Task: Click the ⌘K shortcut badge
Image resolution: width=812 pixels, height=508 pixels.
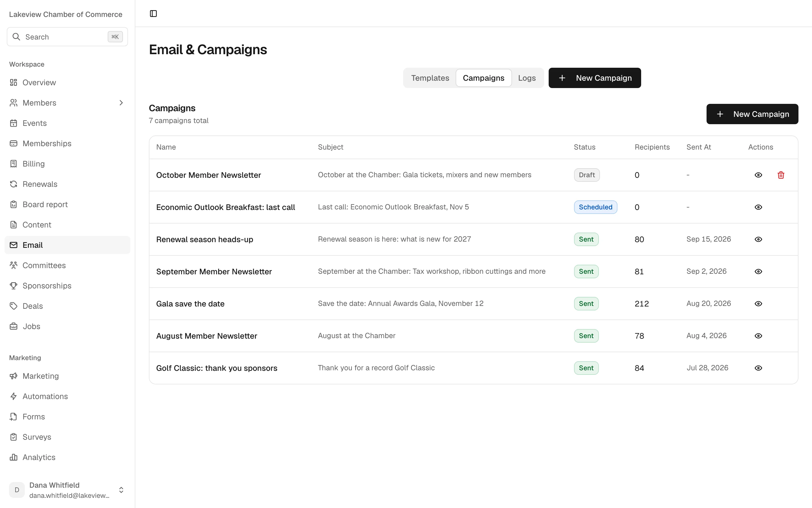Action: pyautogui.click(x=115, y=37)
